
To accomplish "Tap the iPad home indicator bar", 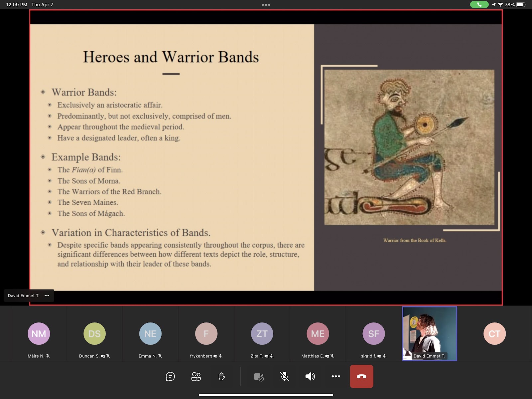I will point(266,395).
